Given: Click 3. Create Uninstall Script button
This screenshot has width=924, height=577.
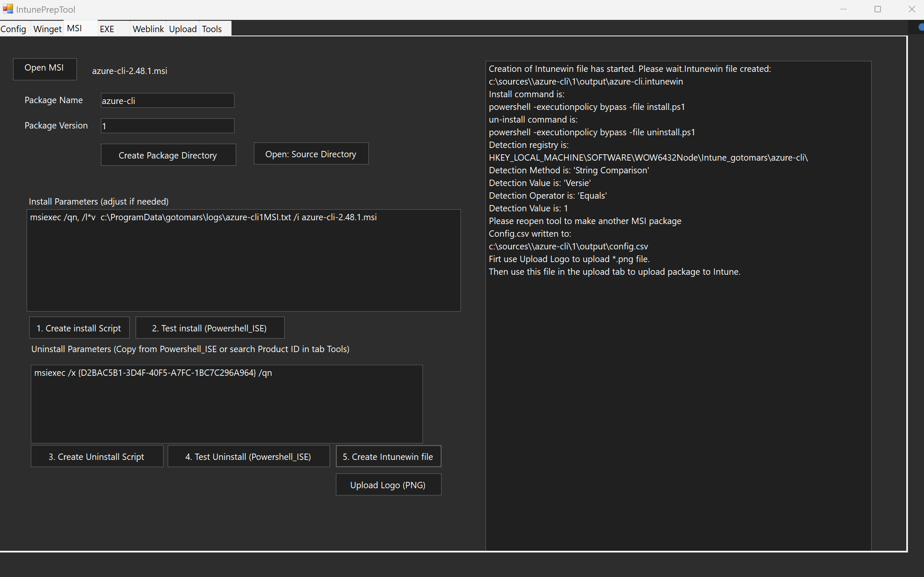Looking at the screenshot, I should point(97,457).
